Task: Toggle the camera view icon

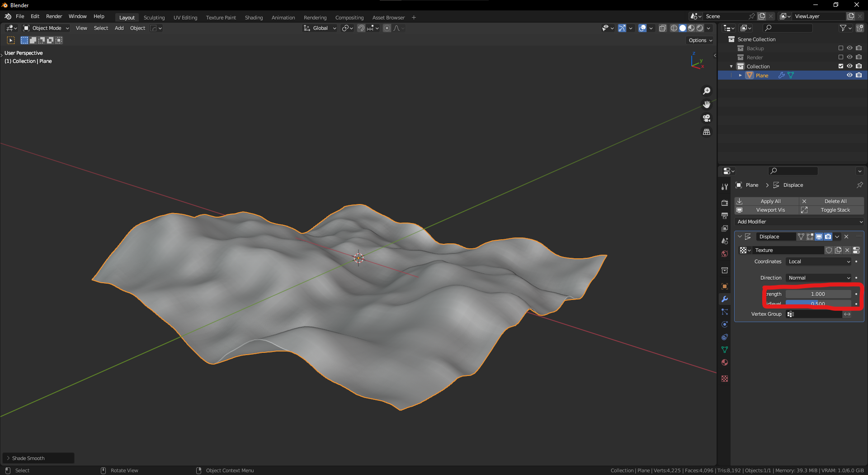Action: (x=706, y=118)
